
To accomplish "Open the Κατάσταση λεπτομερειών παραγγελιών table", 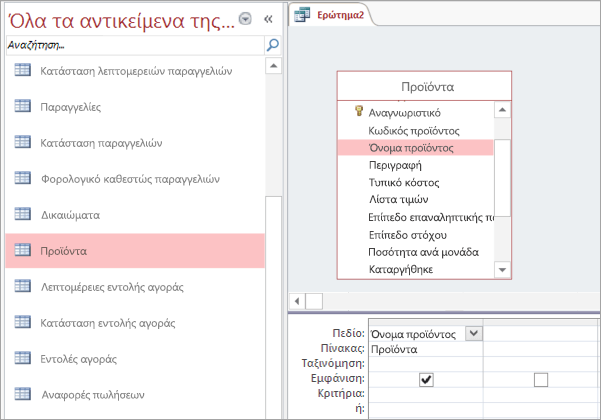I will click(136, 71).
